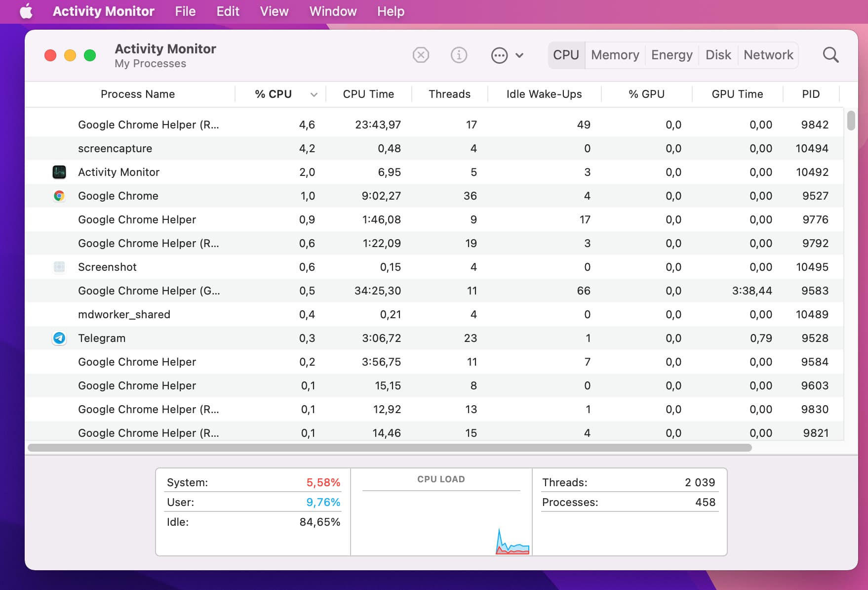Viewport: 868px width, 590px height.
Task: Click the Threads count 2 039
Action: tap(700, 482)
